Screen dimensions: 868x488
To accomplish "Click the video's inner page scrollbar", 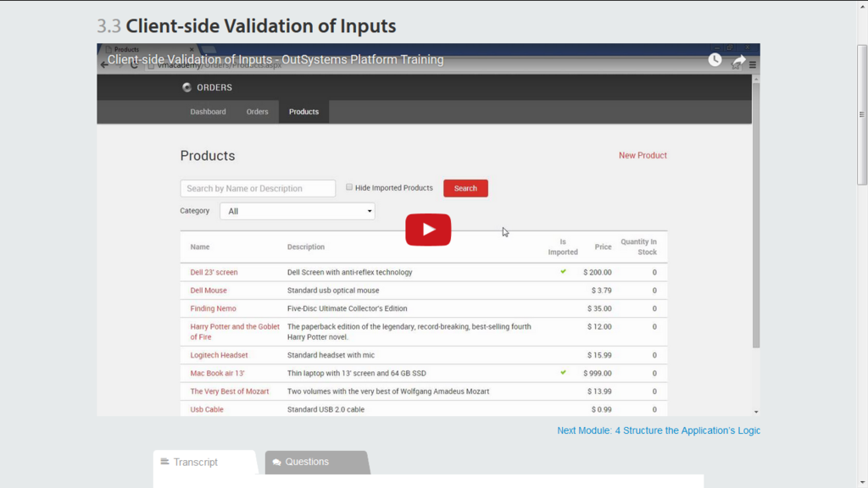I will [756, 215].
